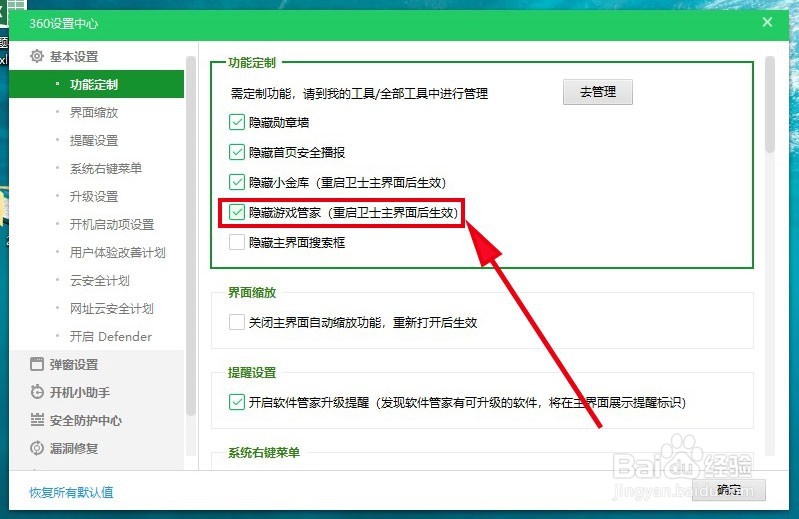Open 界面缩放 sidebar item
Screen dimensions: 799x519
pyautogui.click(x=96, y=112)
